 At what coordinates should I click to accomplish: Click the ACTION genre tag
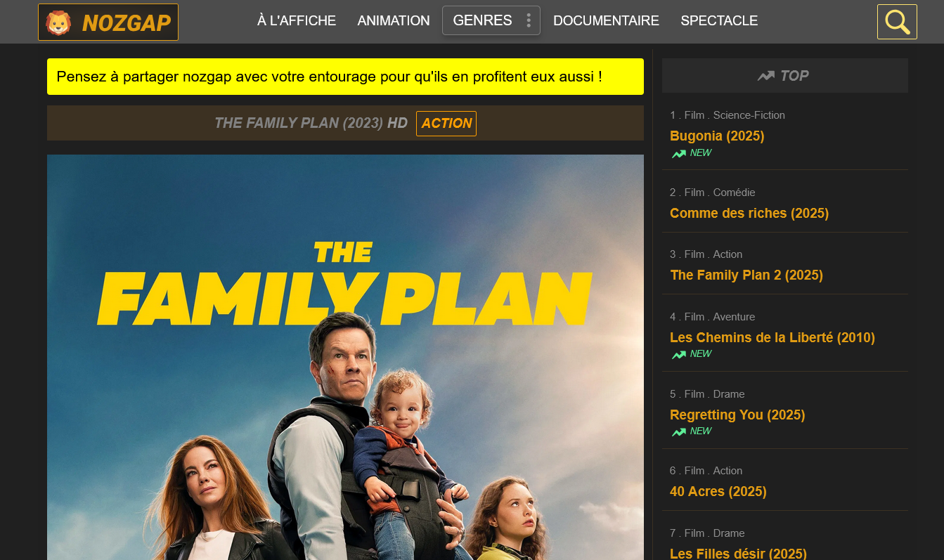pos(446,124)
